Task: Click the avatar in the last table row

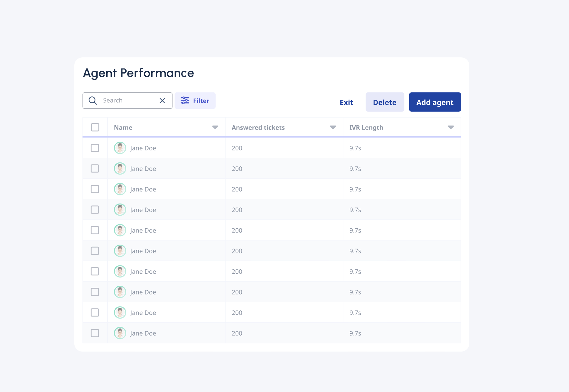Action: pyautogui.click(x=120, y=333)
